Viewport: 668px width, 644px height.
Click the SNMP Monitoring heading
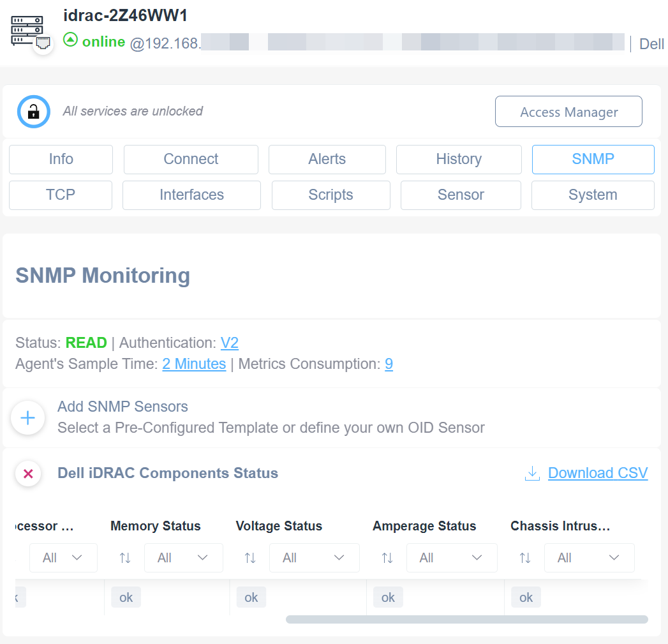(103, 275)
